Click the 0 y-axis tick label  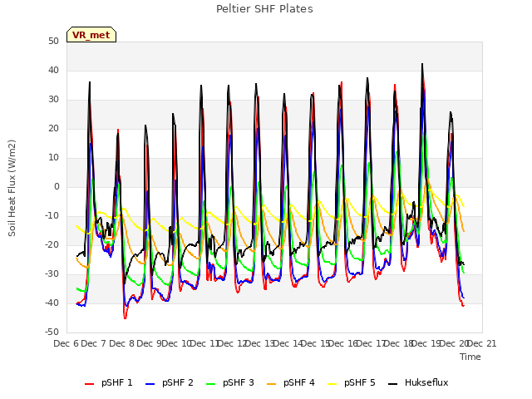tap(57, 187)
